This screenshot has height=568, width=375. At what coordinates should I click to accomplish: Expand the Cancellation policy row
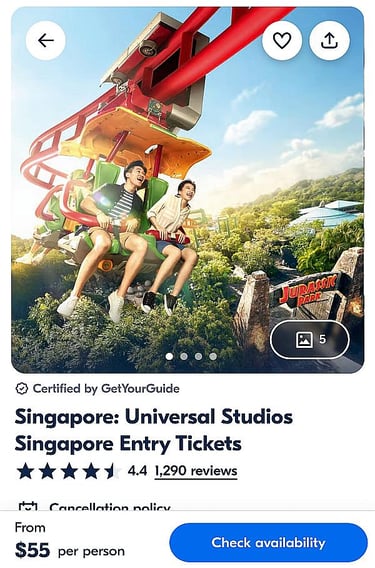click(x=187, y=506)
